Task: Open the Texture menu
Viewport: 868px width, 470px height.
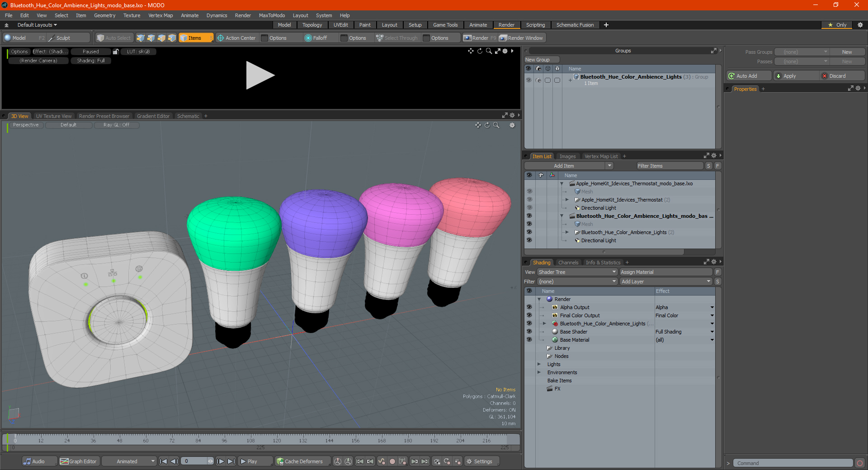Action: click(132, 15)
